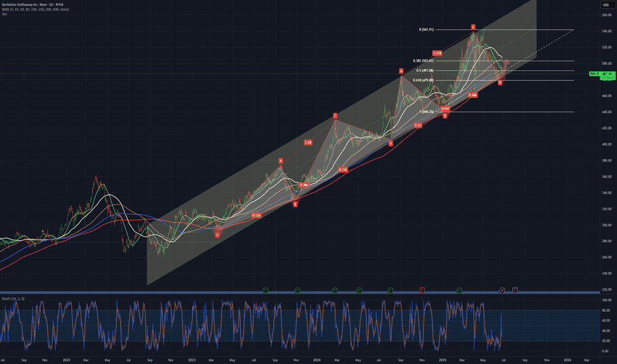Select the Fibonacci 0.5 (491.08) level label
The image size is (617, 364).
[425, 70]
